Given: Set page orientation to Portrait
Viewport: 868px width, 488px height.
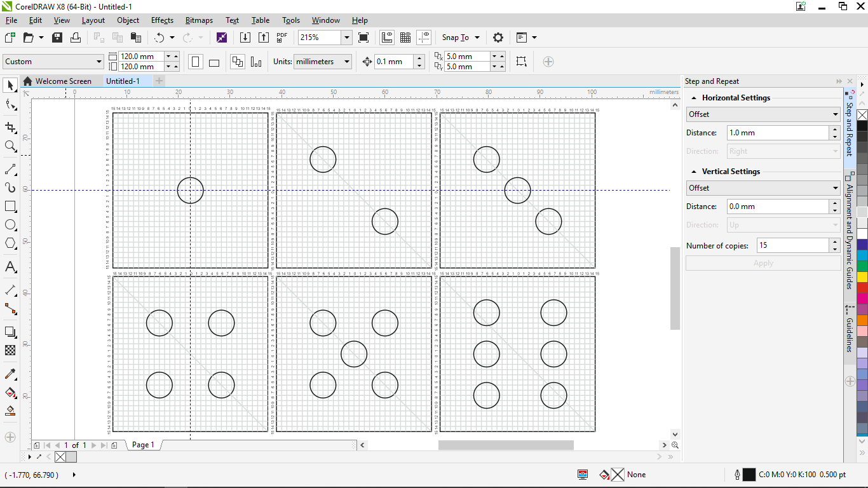Looking at the screenshot, I should 196,62.
